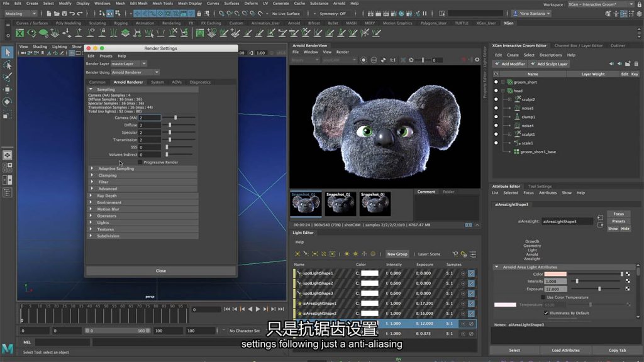Open the Render Using Arnold Renderer dropdown
Image resolution: width=644 pixels, height=362 pixels.
[x=135, y=72]
